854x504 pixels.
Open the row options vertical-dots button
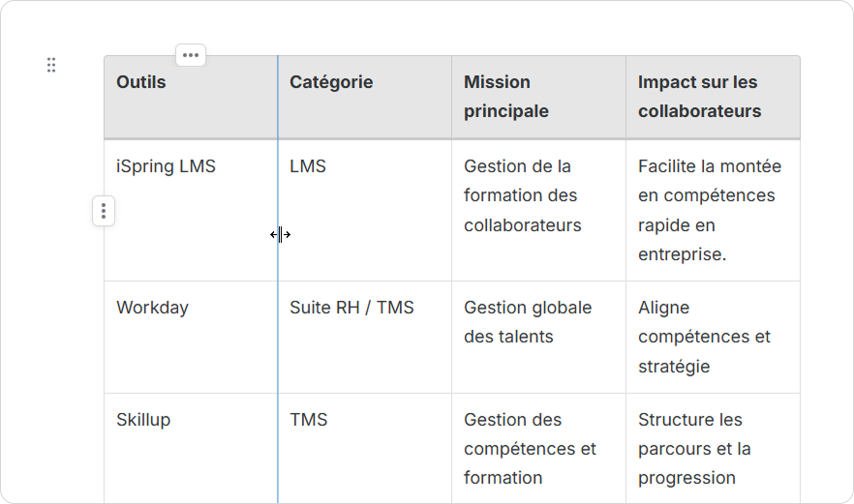(x=104, y=211)
